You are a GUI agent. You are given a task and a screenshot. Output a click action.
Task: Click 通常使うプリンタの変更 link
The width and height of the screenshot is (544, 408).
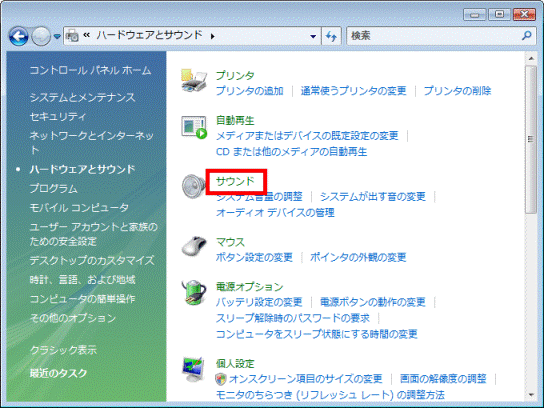pos(353,91)
